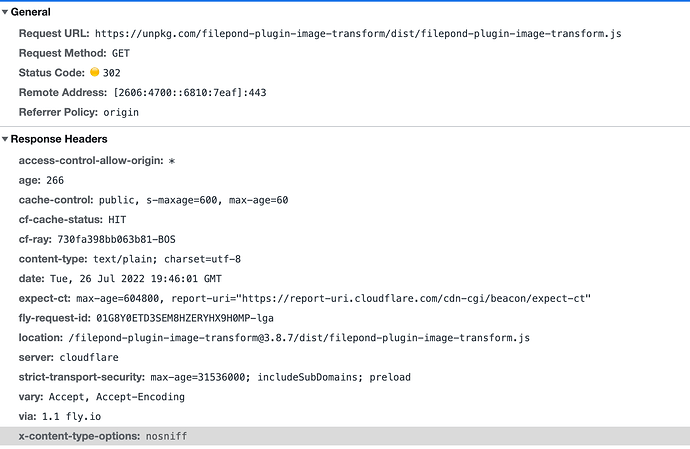The height and width of the screenshot is (449, 690).
Task: Click the Response Headers heading
Action: pos(59,139)
